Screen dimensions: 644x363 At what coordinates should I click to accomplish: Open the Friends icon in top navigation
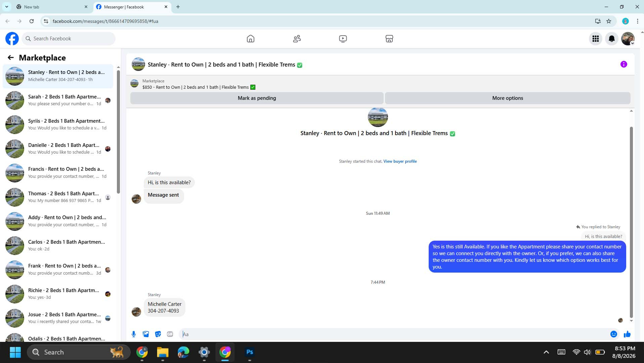pos(297,39)
